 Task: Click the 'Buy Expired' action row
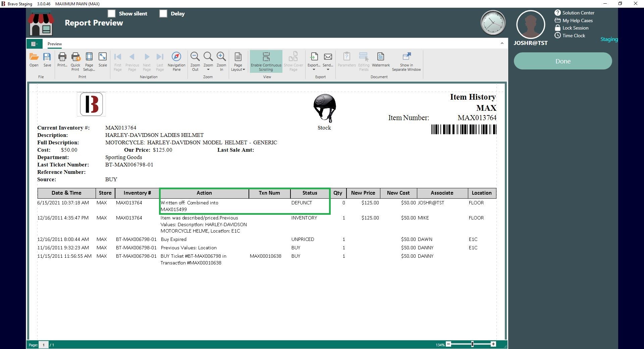pos(173,239)
